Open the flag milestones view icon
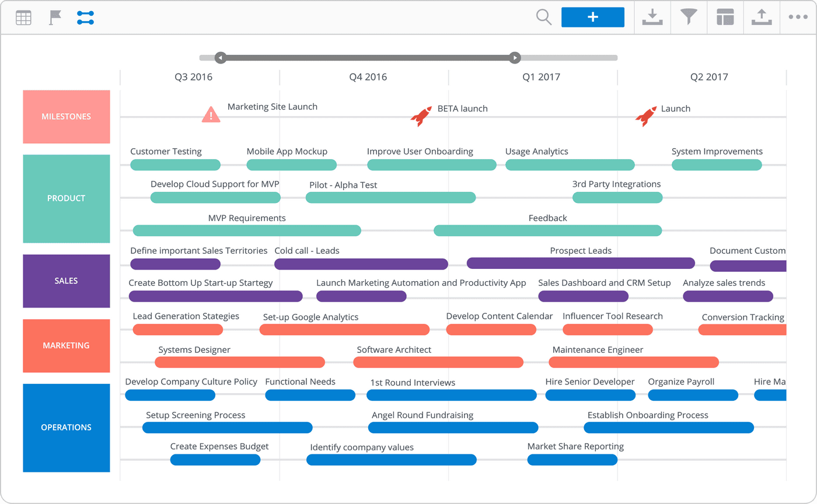The width and height of the screenshot is (817, 504). 55,17
